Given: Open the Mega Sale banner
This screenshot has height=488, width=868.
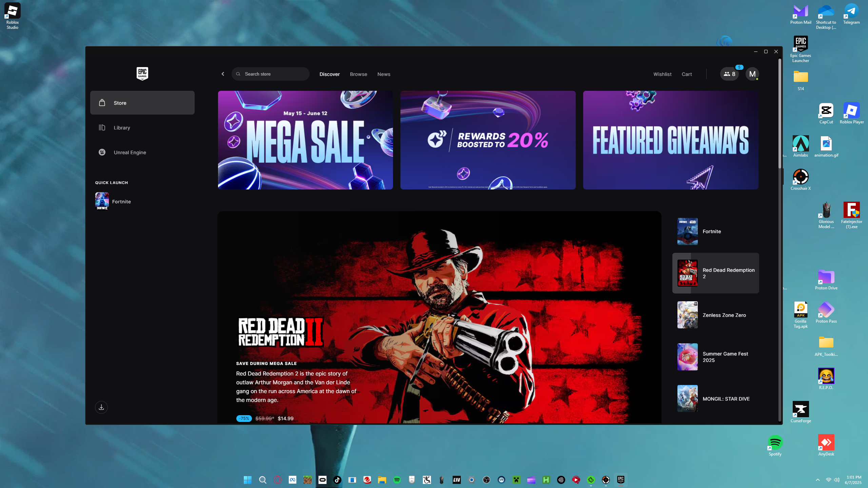Looking at the screenshot, I should pos(305,140).
